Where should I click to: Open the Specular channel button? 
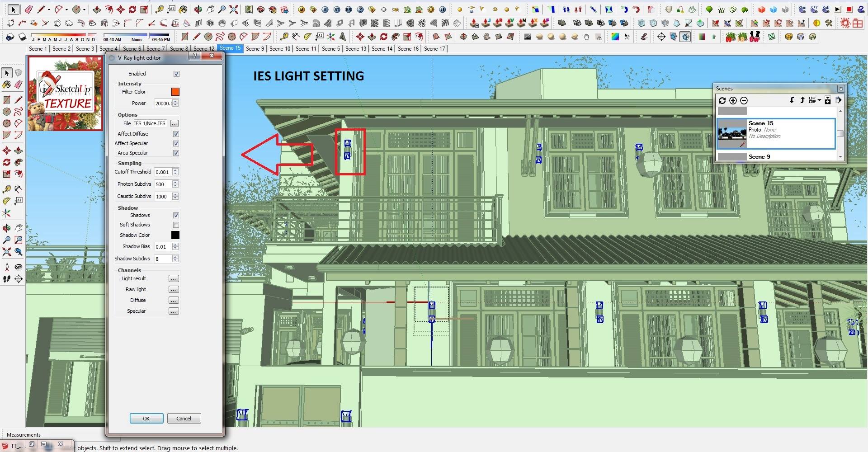tap(174, 311)
